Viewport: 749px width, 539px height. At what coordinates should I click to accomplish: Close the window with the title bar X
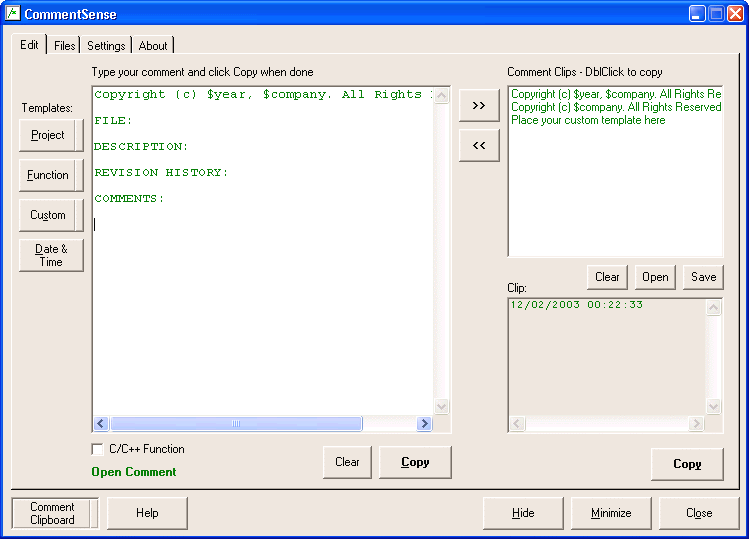[x=735, y=14]
